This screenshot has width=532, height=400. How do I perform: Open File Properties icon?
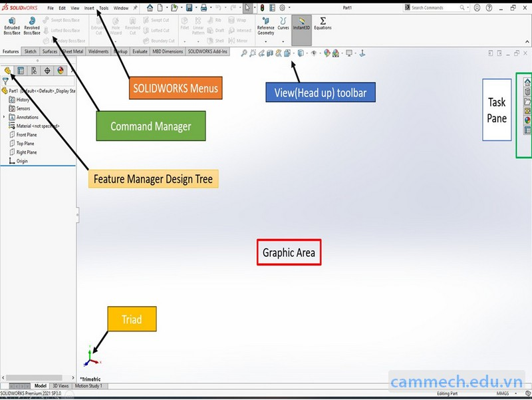(272, 7)
